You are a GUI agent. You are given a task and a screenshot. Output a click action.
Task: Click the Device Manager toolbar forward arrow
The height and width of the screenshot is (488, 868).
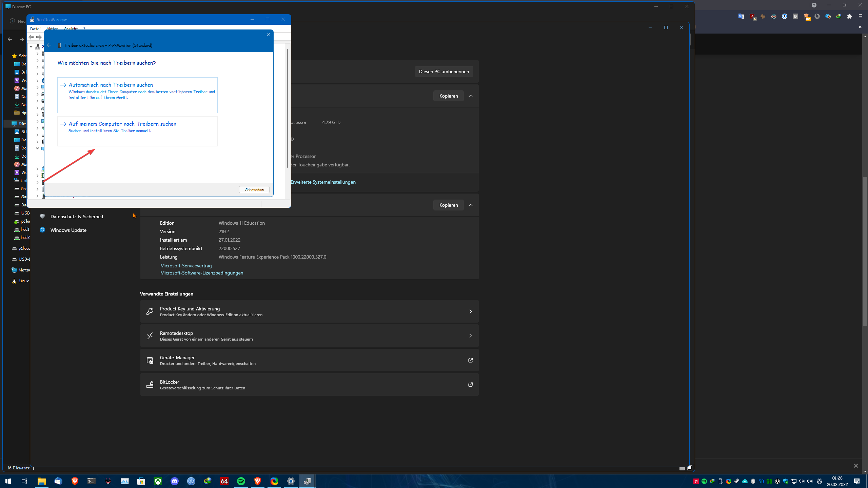[39, 37]
